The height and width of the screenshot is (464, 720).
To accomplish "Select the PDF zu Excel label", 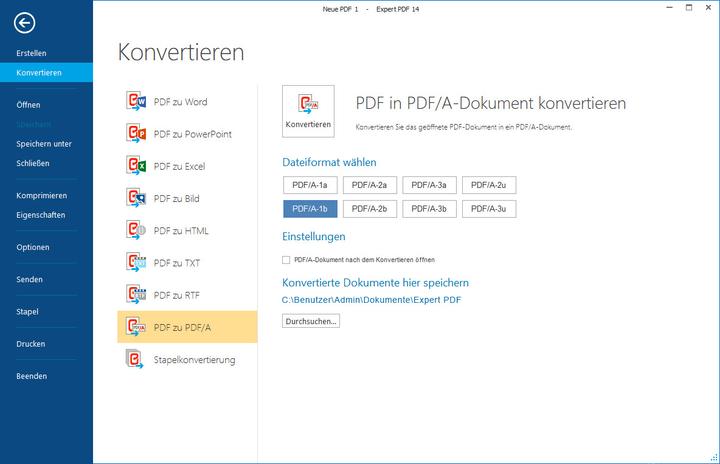I will [180, 166].
